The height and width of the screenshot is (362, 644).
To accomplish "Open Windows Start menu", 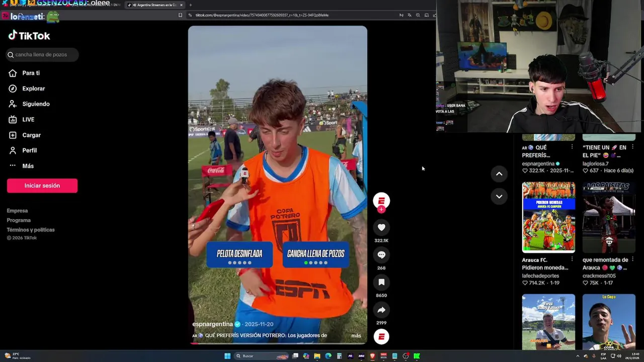I will click(x=227, y=356).
